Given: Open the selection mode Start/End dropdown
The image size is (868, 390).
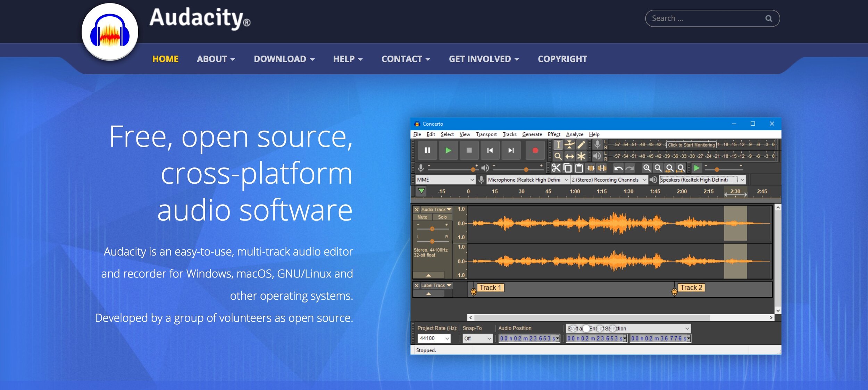Looking at the screenshot, I should click(628, 329).
